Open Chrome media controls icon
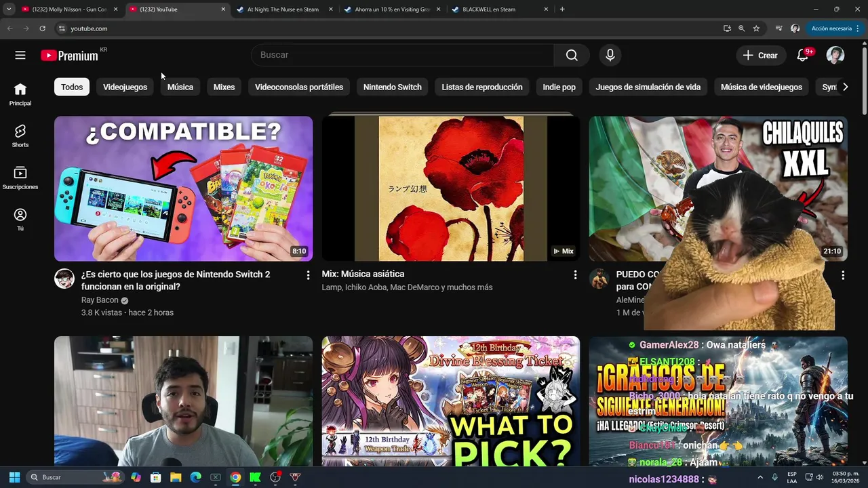The image size is (868, 488). [x=778, y=28]
